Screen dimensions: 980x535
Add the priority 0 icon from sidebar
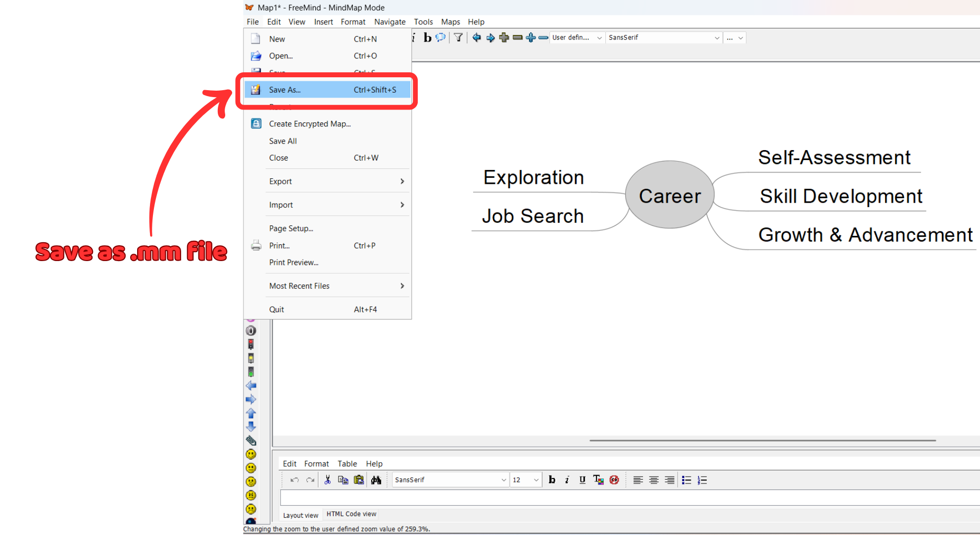(x=251, y=330)
